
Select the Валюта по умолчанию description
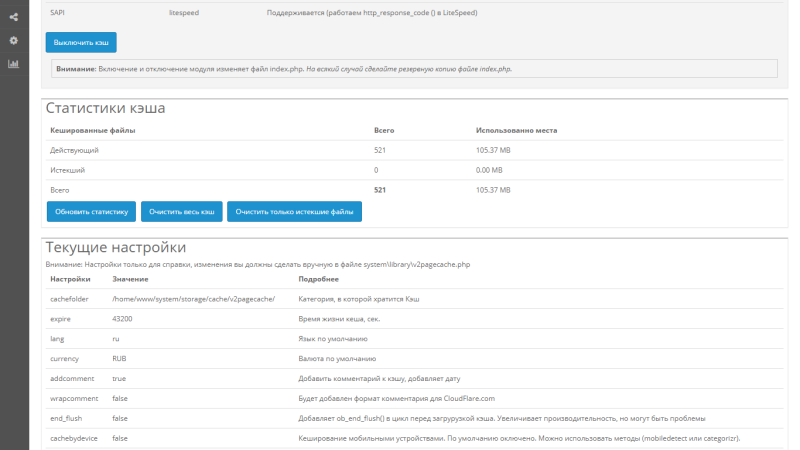(x=337, y=359)
